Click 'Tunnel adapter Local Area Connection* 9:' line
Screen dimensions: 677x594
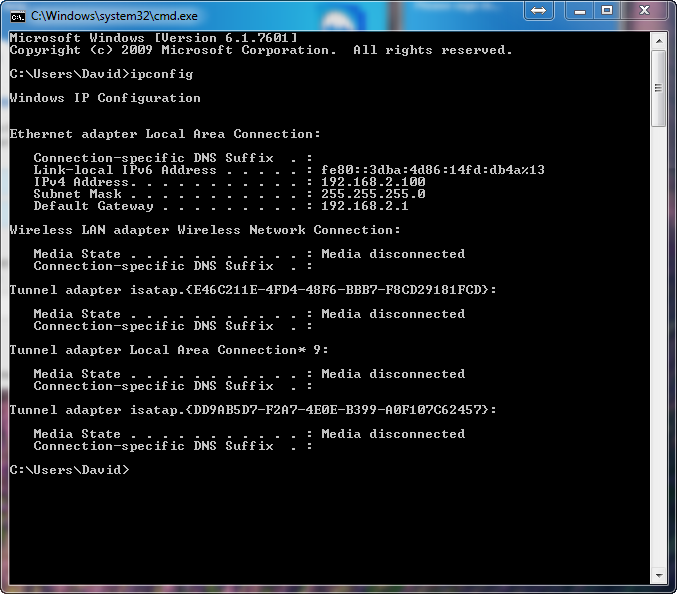[169, 350]
